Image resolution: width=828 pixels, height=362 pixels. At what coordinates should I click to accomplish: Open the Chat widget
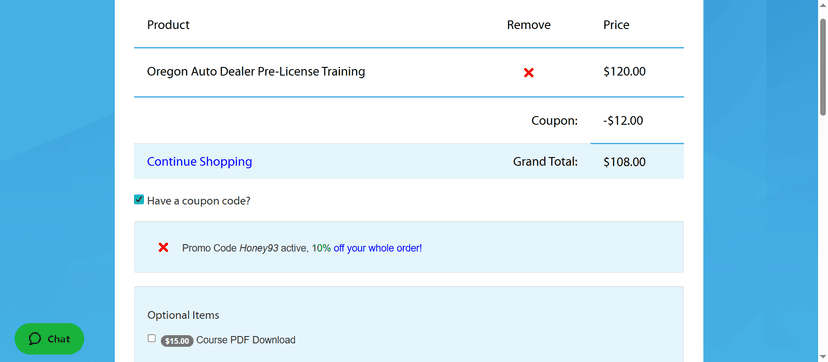tap(49, 339)
